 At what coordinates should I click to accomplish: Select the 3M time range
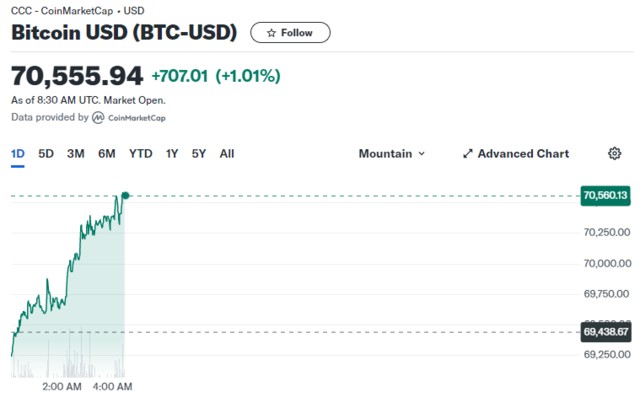click(76, 154)
